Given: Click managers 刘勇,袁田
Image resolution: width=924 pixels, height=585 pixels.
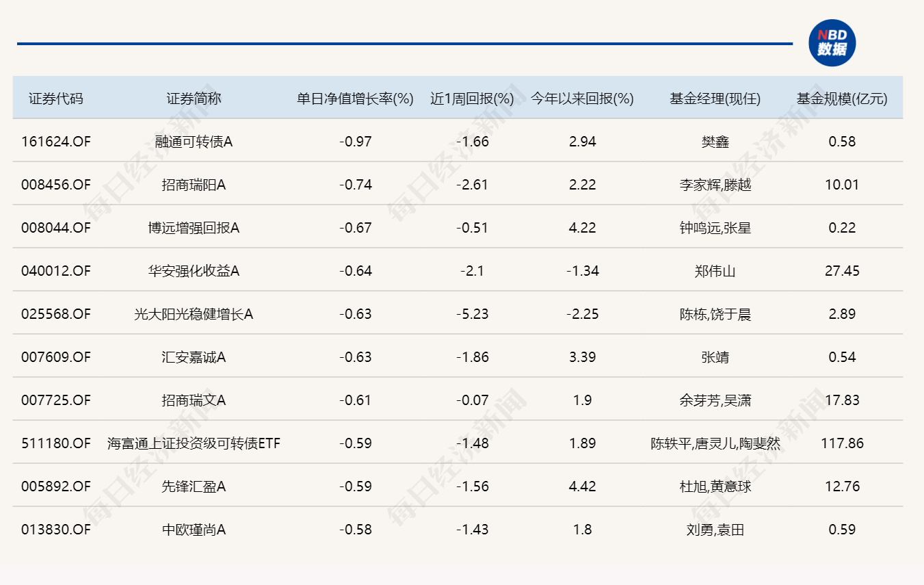Looking at the screenshot, I should [x=715, y=530].
